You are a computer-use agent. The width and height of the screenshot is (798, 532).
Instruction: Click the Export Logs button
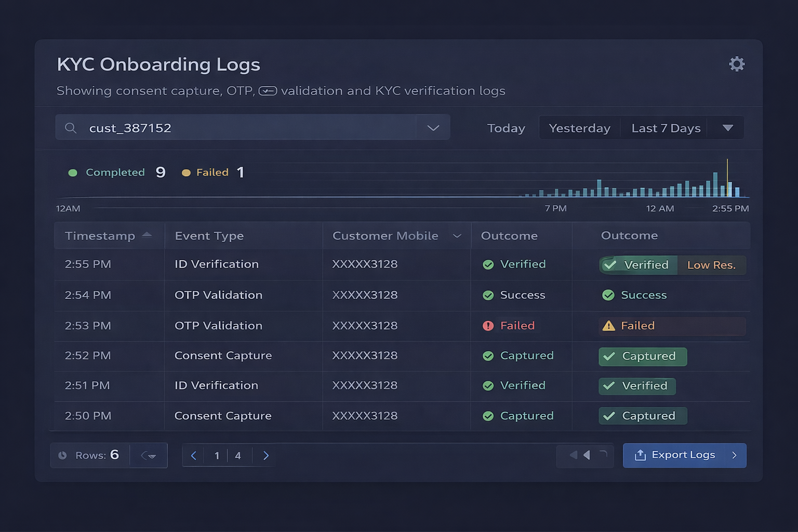click(684, 456)
